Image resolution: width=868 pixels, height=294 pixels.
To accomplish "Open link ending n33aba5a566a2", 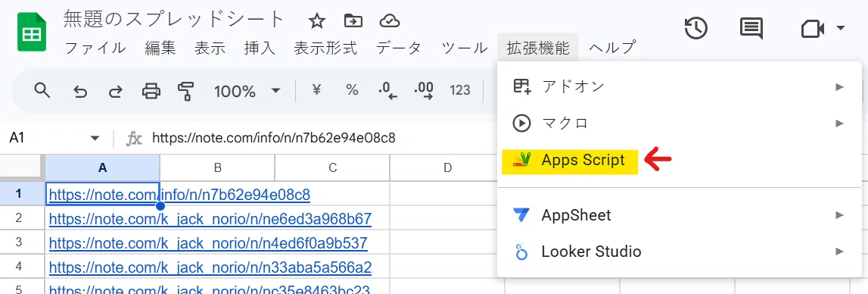I will click(x=210, y=267).
